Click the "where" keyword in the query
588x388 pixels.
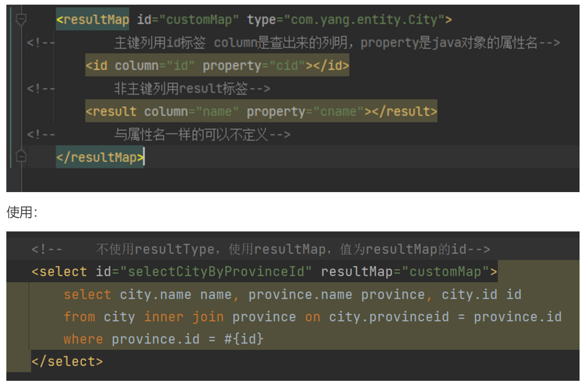point(83,339)
